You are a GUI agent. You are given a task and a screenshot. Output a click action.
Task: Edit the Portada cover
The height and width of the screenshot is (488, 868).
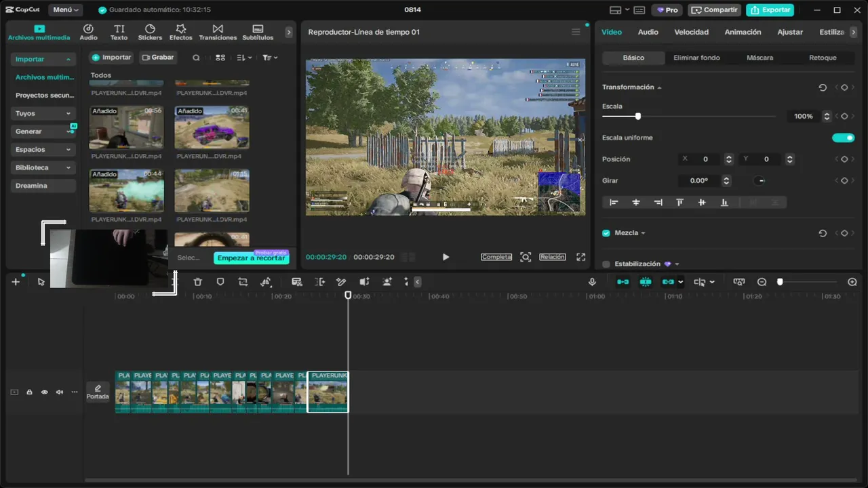[x=98, y=392]
